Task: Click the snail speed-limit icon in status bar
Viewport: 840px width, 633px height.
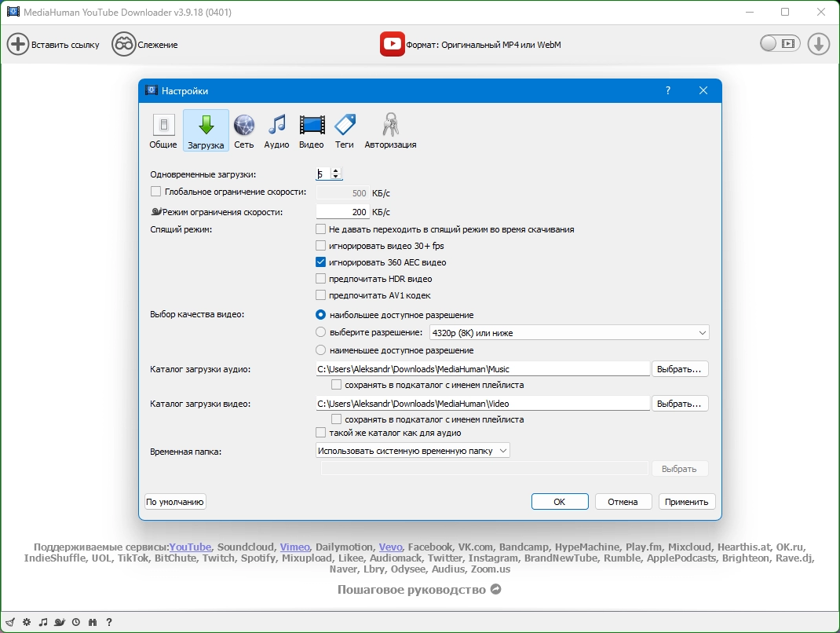Action: click(60, 622)
